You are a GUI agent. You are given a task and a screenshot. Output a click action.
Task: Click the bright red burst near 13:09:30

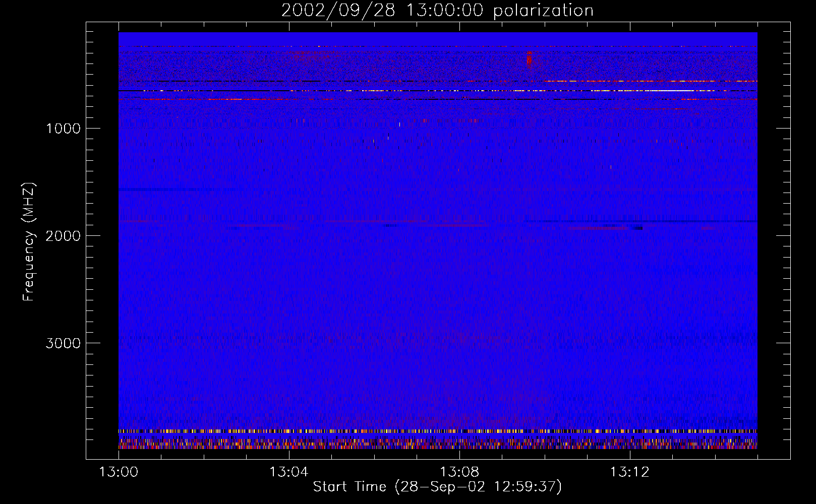coord(529,59)
